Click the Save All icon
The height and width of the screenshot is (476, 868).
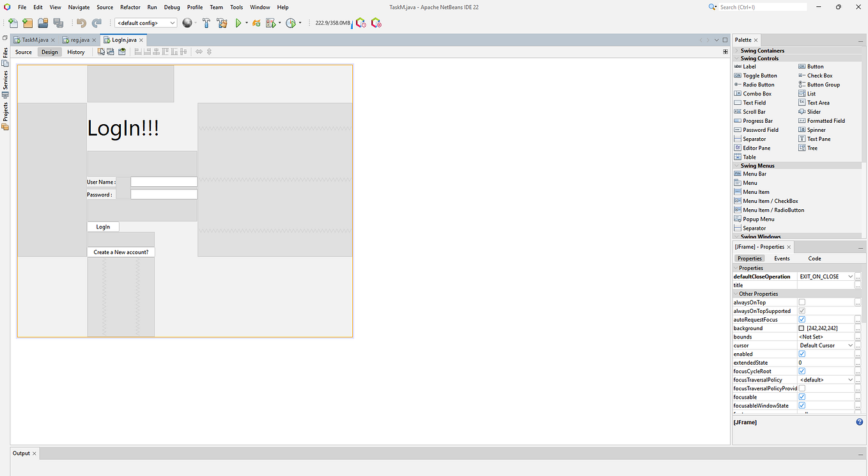[58, 22]
